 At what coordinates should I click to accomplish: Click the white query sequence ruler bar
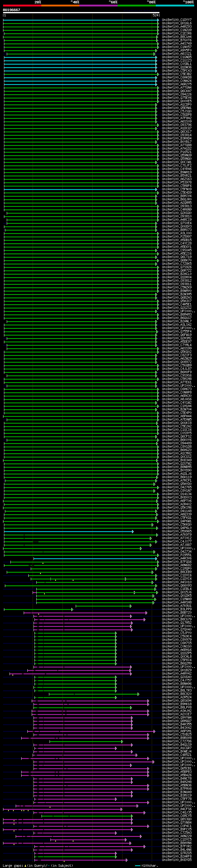[81, 13]
